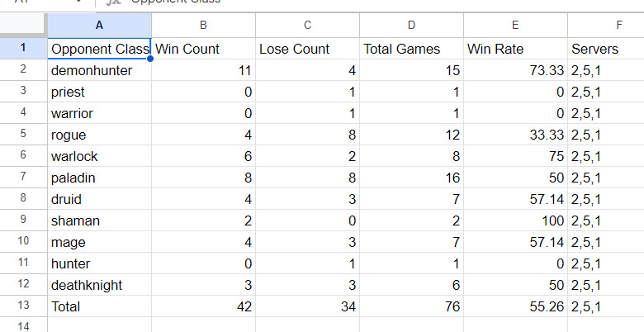Select row 1 header
This screenshot has width=644, height=332.
click(x=23, y=48)
